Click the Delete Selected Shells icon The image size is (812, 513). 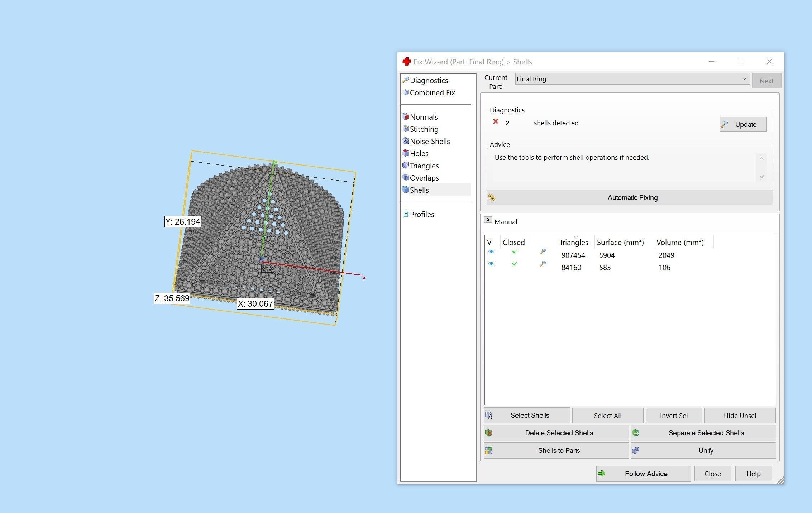(489, 433)
